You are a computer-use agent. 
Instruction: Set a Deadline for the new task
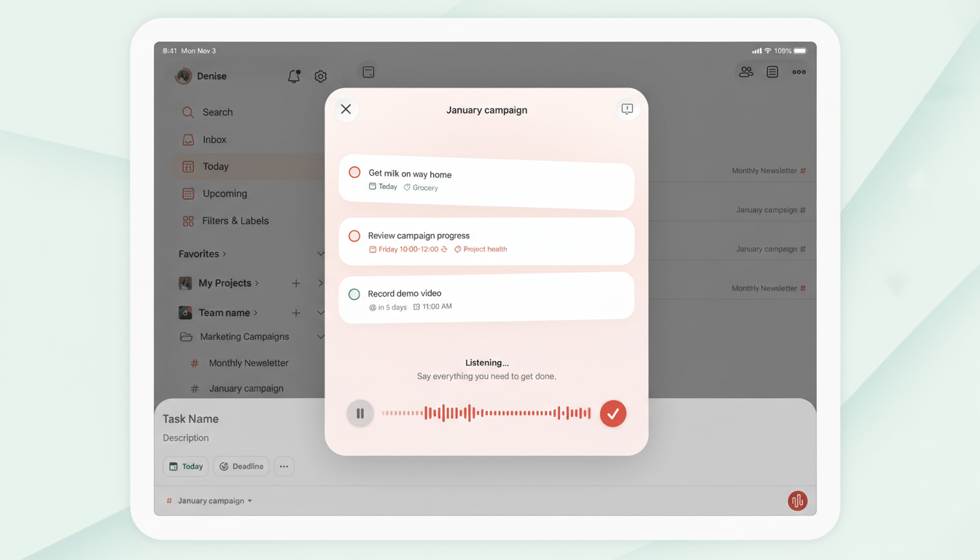(x=241, y=466)
